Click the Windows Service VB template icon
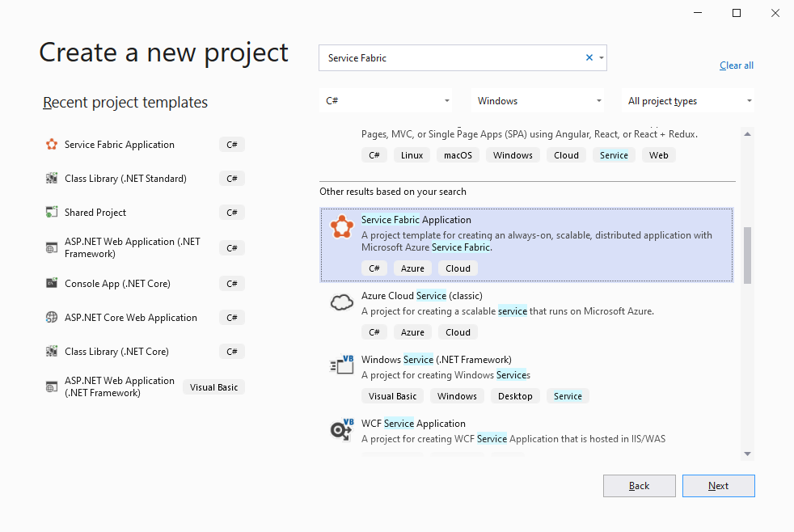794x532 pixels. (x=342, y=365)
